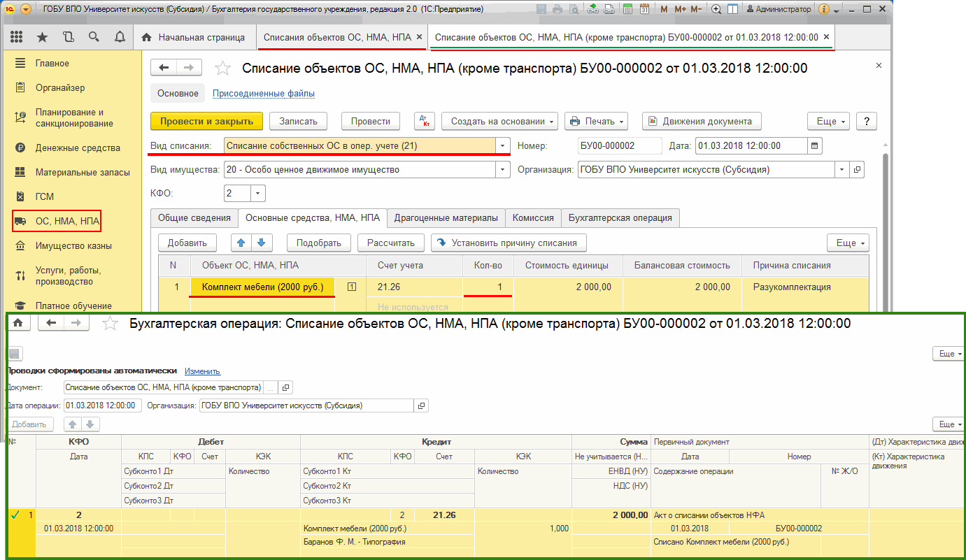Open Еще menu in document toolbar

pyautogui.click(x=828, y=121)
